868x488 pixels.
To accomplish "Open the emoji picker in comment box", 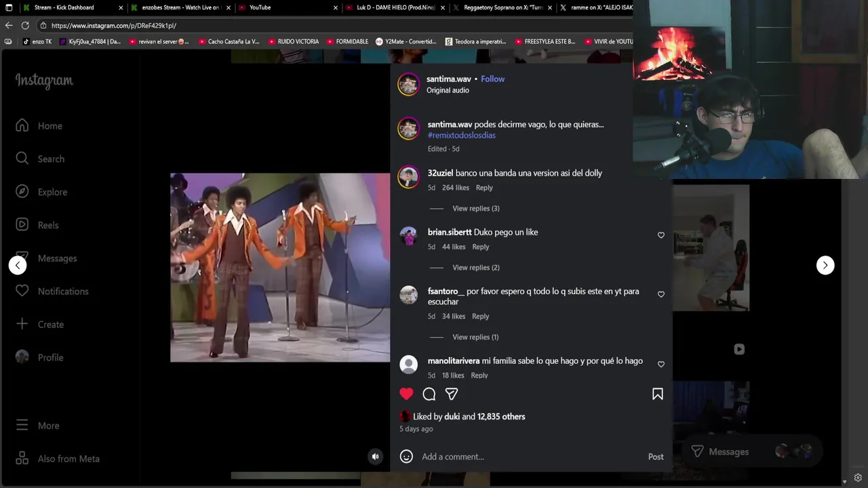I will 406,456.
